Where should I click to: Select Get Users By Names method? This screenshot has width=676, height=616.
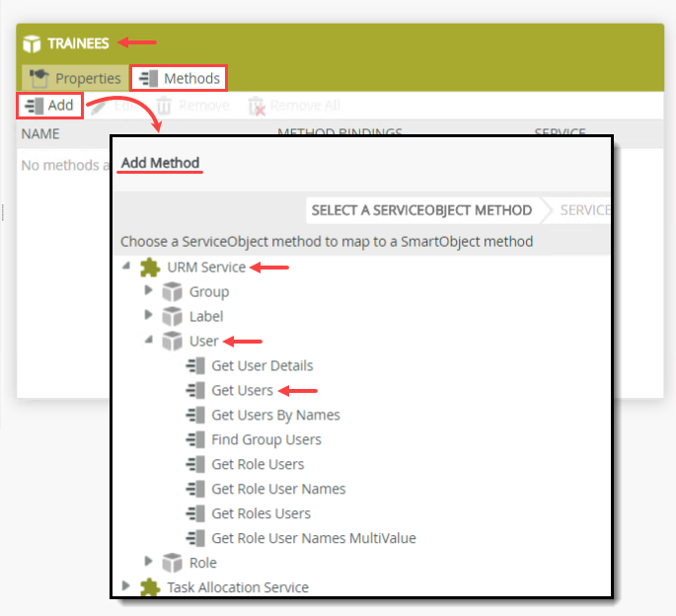coord(275,416)
